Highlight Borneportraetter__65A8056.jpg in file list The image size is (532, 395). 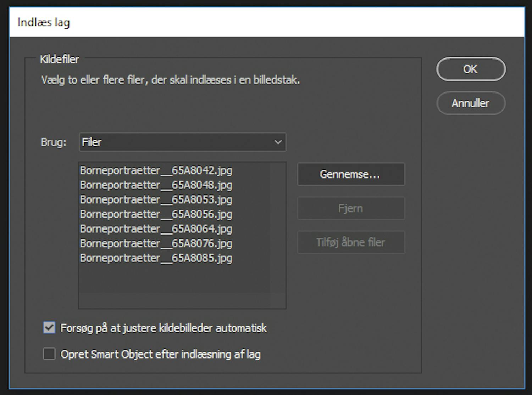tap(156, 214)
